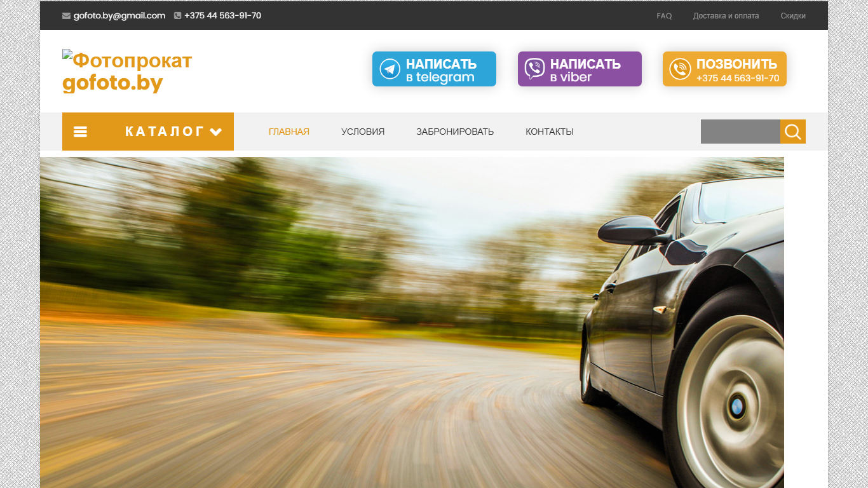Click Написать в viber button

(x=580, y=69)
